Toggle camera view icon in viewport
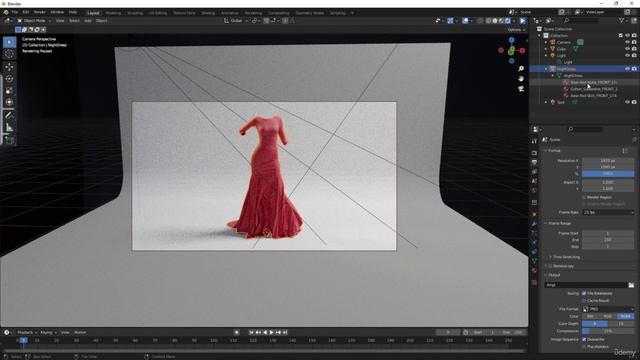The image size is (640, 360). (x=521, y=89)
